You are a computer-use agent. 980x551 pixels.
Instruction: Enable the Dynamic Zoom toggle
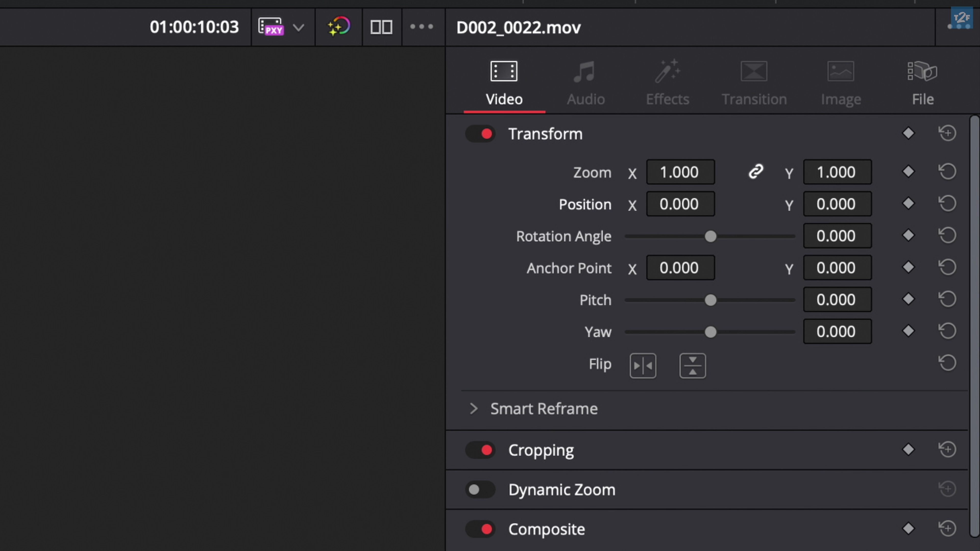(x=480, y=490)
